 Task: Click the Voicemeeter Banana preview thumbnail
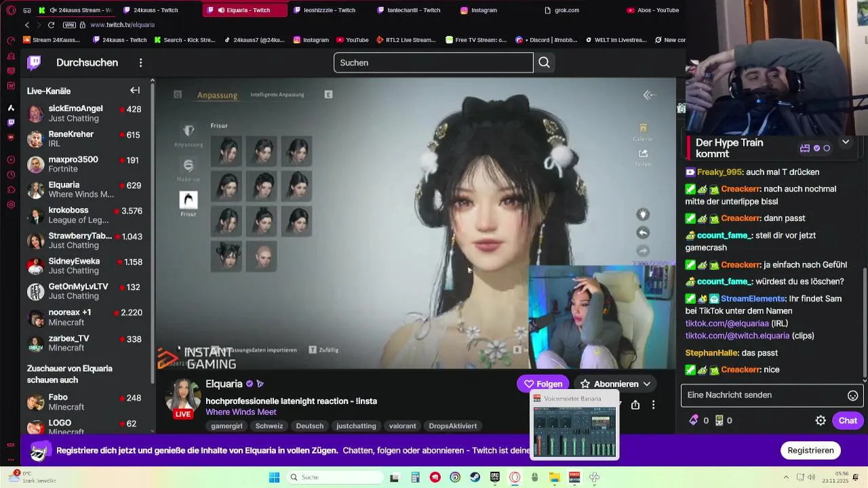pyautogui.click(x=574, y=430)
